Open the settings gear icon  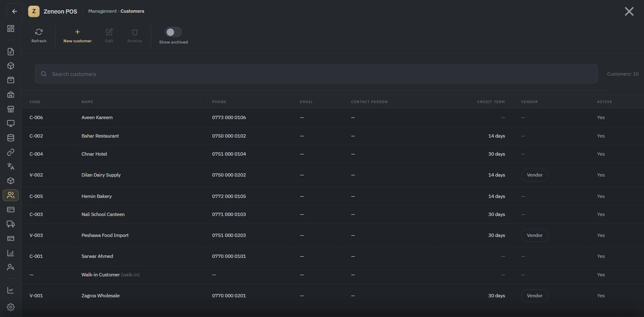tap(11, 307)
